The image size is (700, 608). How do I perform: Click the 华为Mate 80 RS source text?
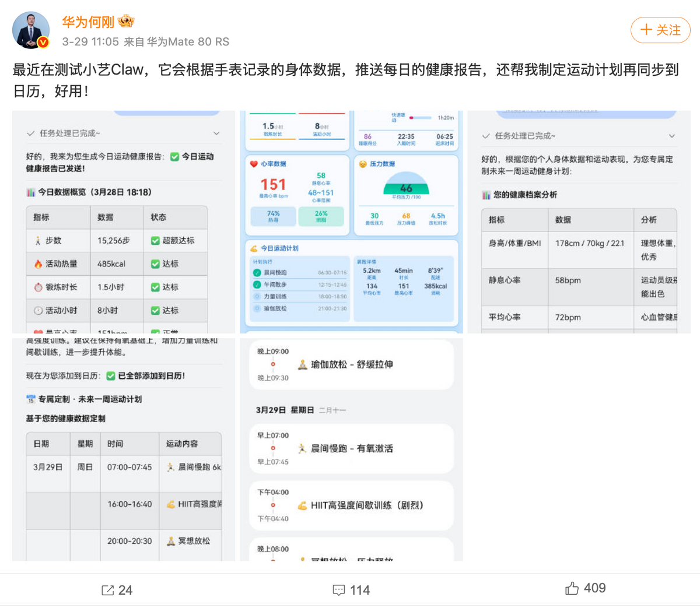(x=188, y=42)
